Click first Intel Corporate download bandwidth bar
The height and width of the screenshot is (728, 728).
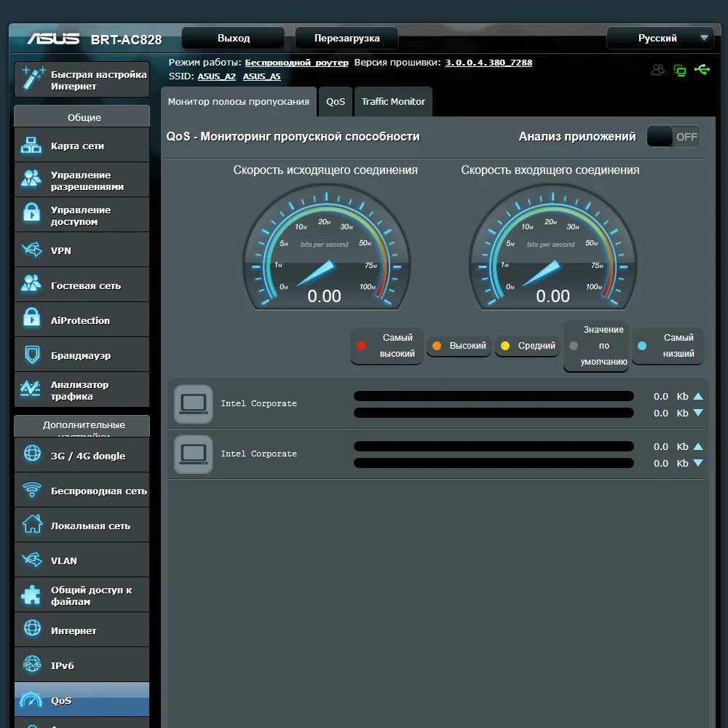[x=494, y=413]
